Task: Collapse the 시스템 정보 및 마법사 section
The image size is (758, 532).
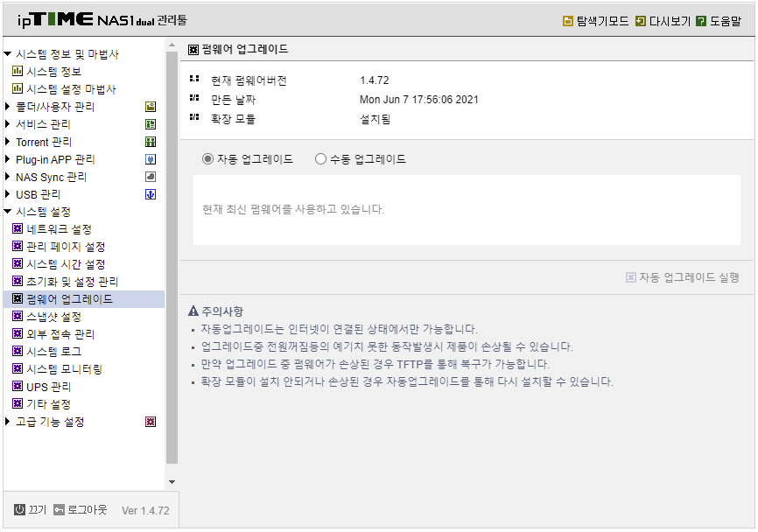Action: tap(8, 54)
